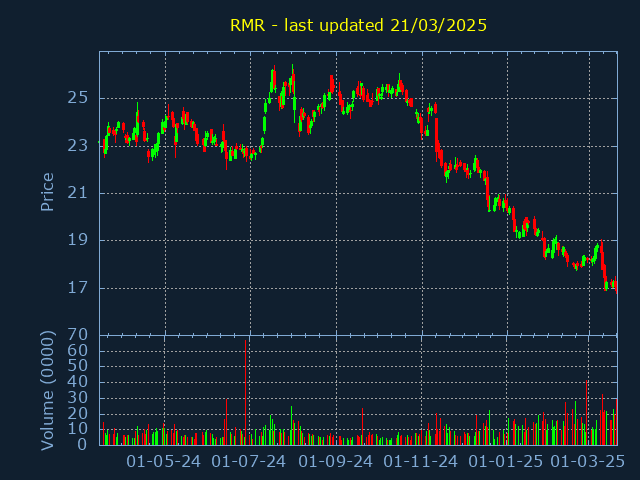Click the '20' volume axis label

click(x=78, y=414)
